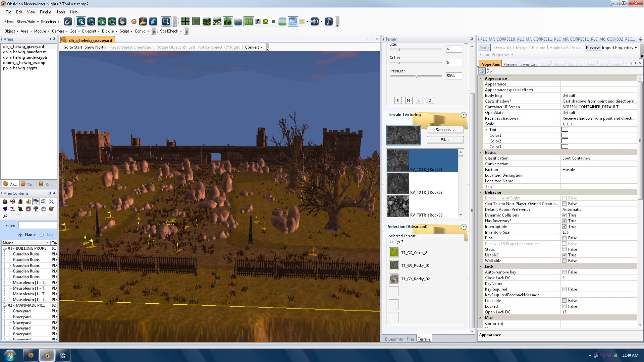Click the crossed swords encounter icon
This screenshot has width=644, height=362.
[51, 201]
